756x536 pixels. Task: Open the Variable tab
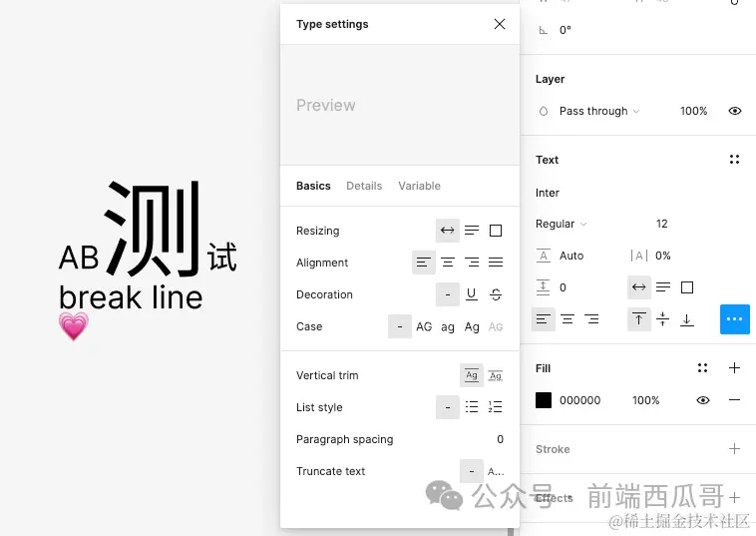(420, 186)
